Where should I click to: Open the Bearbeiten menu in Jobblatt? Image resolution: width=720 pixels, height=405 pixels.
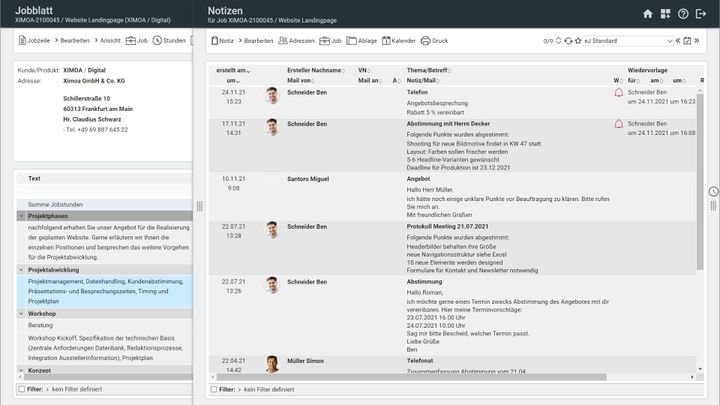(72, 40)
